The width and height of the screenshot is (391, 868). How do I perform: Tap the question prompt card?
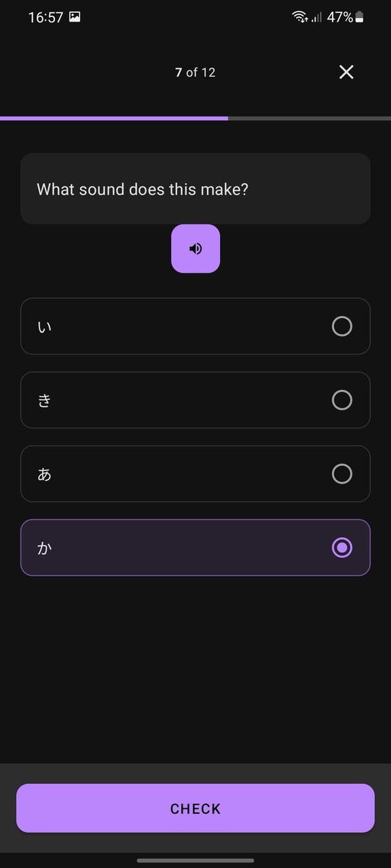point(195,189)
